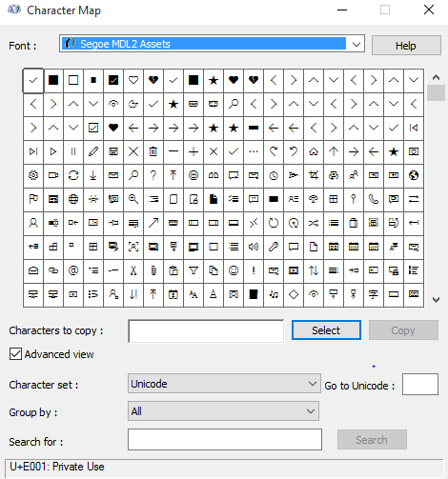Pick the pencil edit glyph
448x479 pixels.
pos(93,151)
